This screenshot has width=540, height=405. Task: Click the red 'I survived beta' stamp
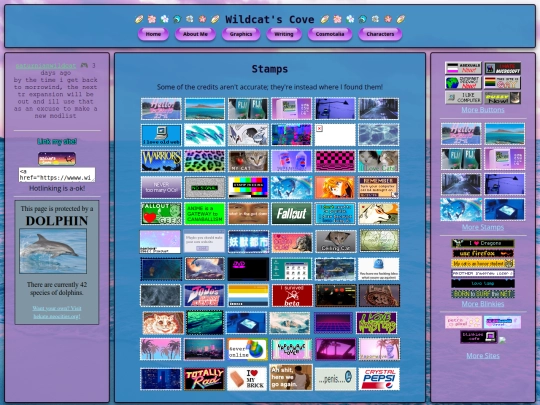pos(292,295)
